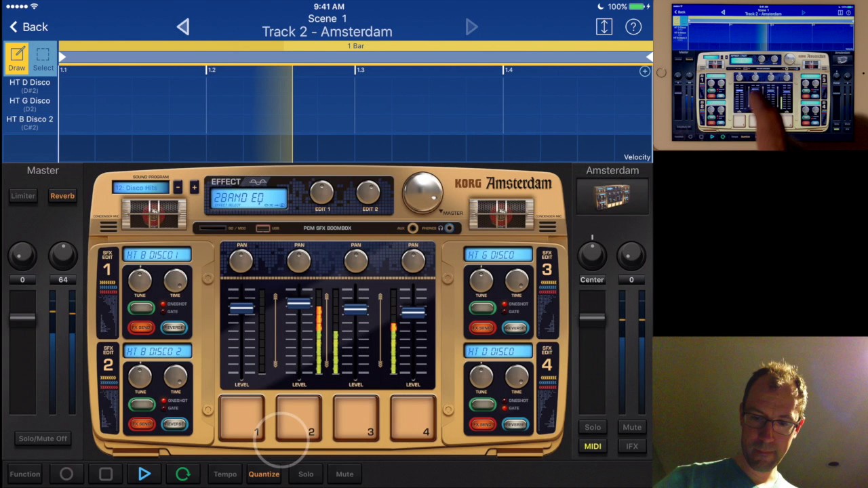Toggle the green Oneshot/Gate button for SFX 2
The width and height of the screenshot is (868, 488).
[x=141, y=405]
